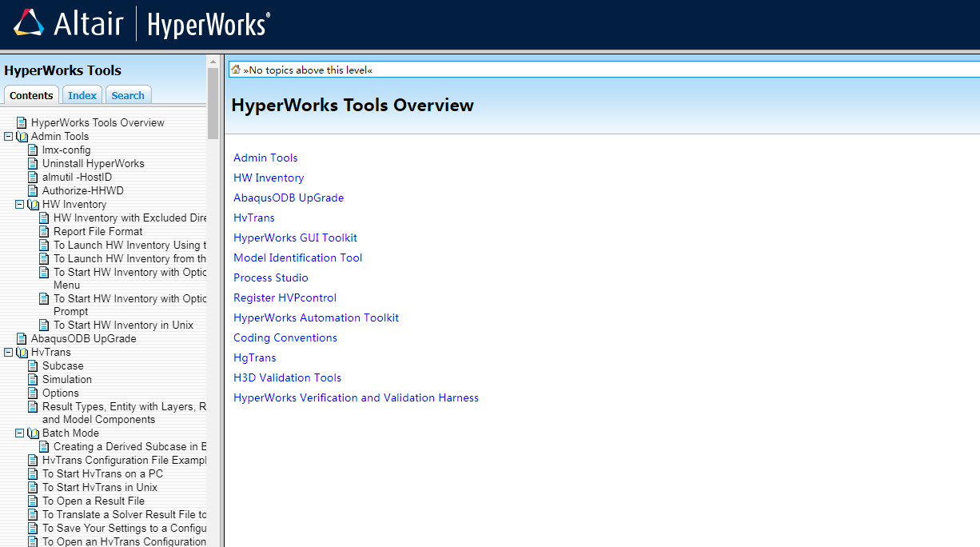Switch to the Search tab
Screen dimensions: 980x547
click(128, 95)
